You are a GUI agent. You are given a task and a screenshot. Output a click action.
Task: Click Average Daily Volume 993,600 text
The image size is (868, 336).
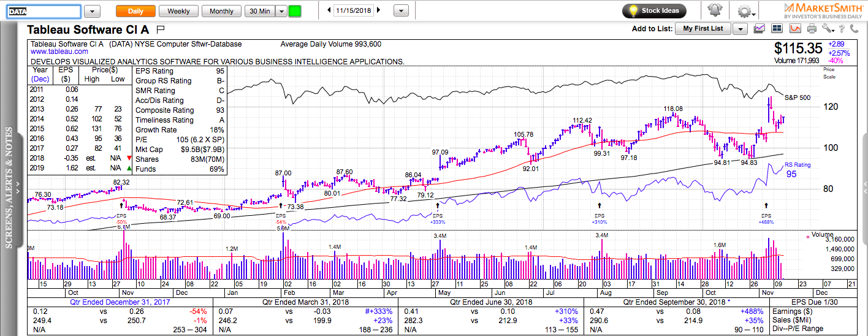click(331, 44)
